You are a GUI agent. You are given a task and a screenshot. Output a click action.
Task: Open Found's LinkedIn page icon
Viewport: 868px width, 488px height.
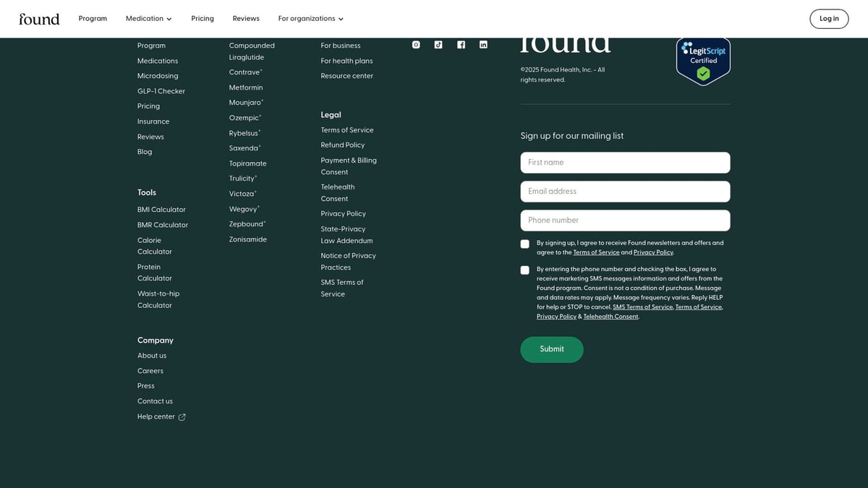[x=483, y=45]
